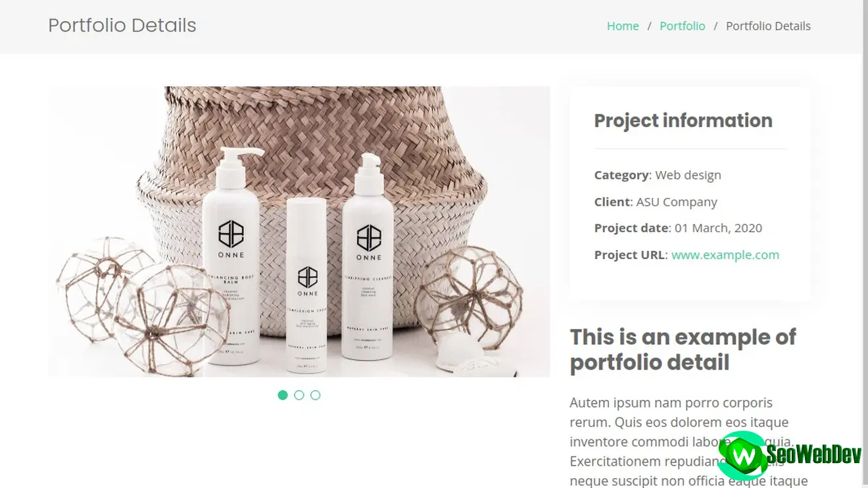Click the Project information heading
Image resolution: width=868 pixels, height=488 pixels.
click(x=683, y=120)
